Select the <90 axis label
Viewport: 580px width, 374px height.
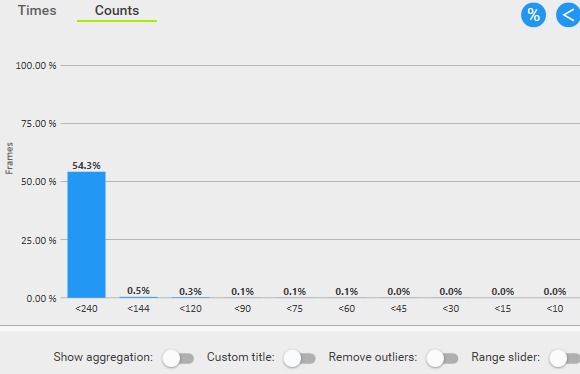coord(243,308)
